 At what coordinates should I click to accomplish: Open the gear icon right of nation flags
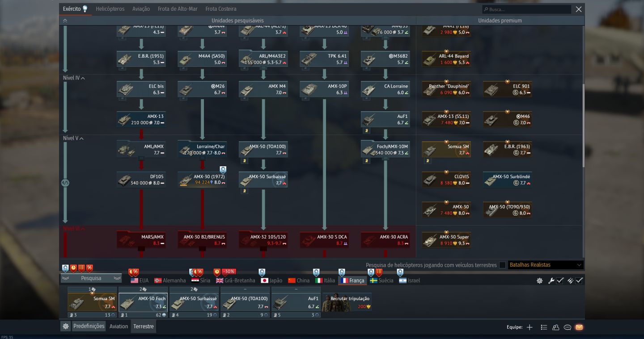point(540,280)
